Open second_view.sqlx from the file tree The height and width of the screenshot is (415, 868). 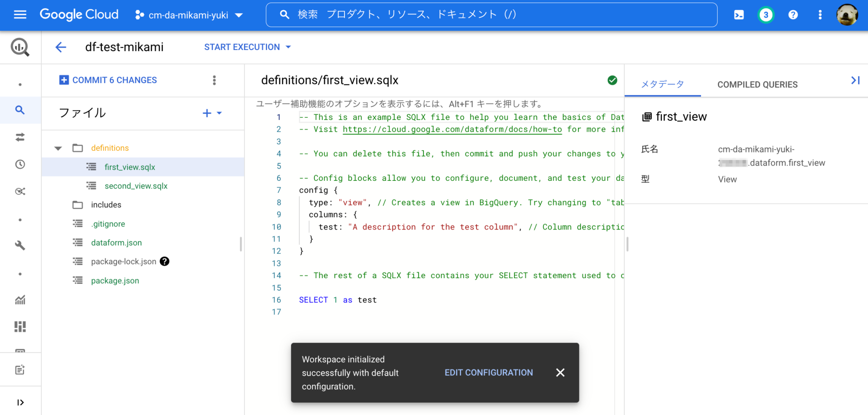tap(136, 185)
